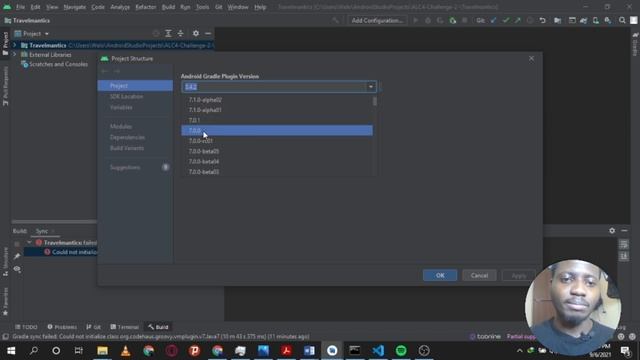The image size is (640, 360).
Task: Open Visual Studio Code from taskbar
Action: point(378,351)
